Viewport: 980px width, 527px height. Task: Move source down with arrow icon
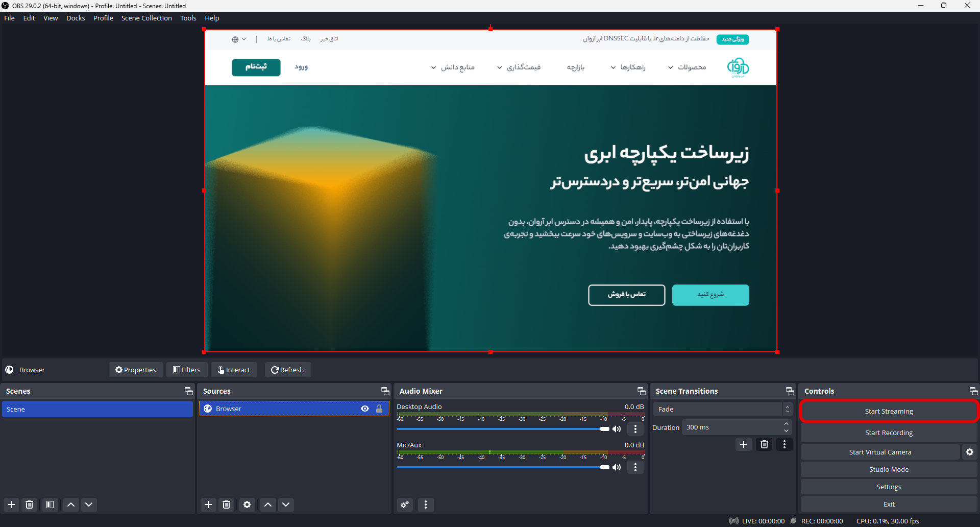(286, 505)
